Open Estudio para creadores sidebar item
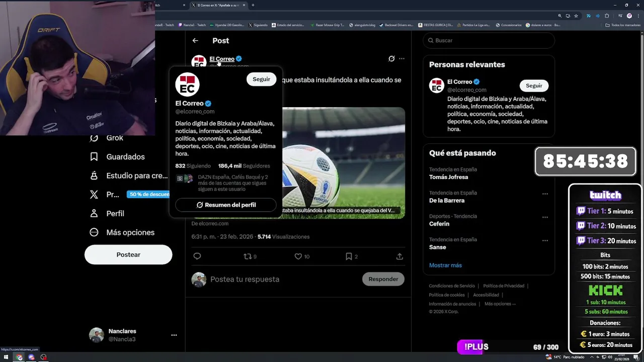The image size is (644, 362). (x=129, y=176)
